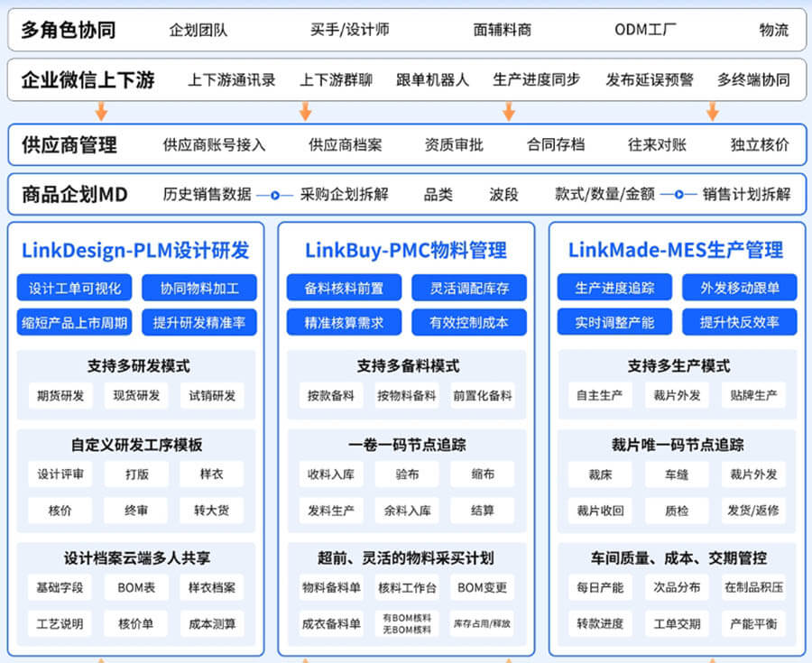
Task: Select 精准核算需求 button
Action: point(345,322)
